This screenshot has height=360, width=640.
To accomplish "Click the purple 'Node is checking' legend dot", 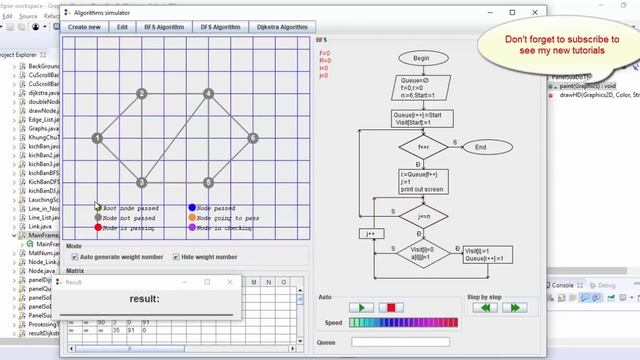I will 192,227.
